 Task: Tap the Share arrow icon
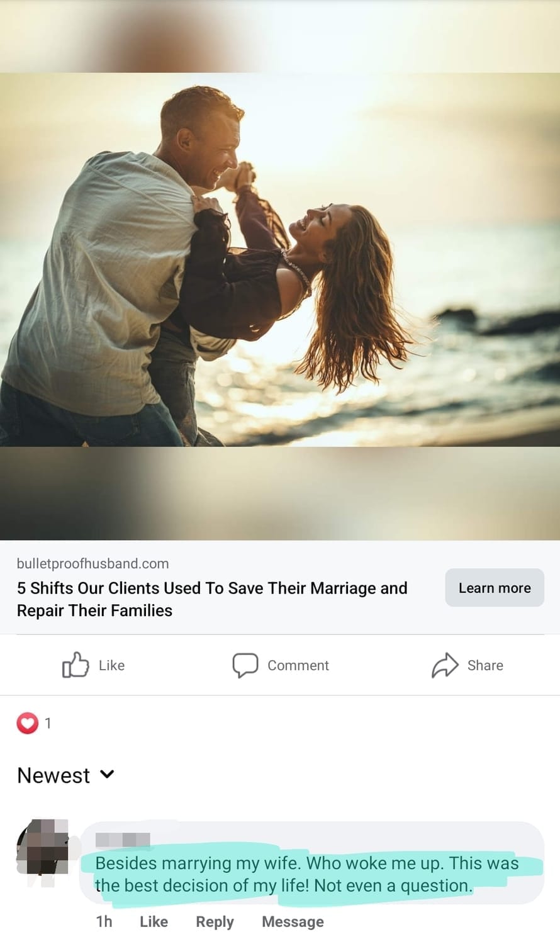(x=445, y=665)
